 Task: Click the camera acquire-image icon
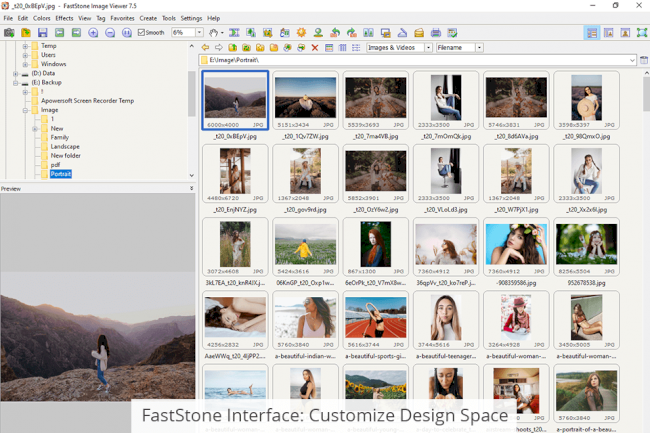pos(9,32)
